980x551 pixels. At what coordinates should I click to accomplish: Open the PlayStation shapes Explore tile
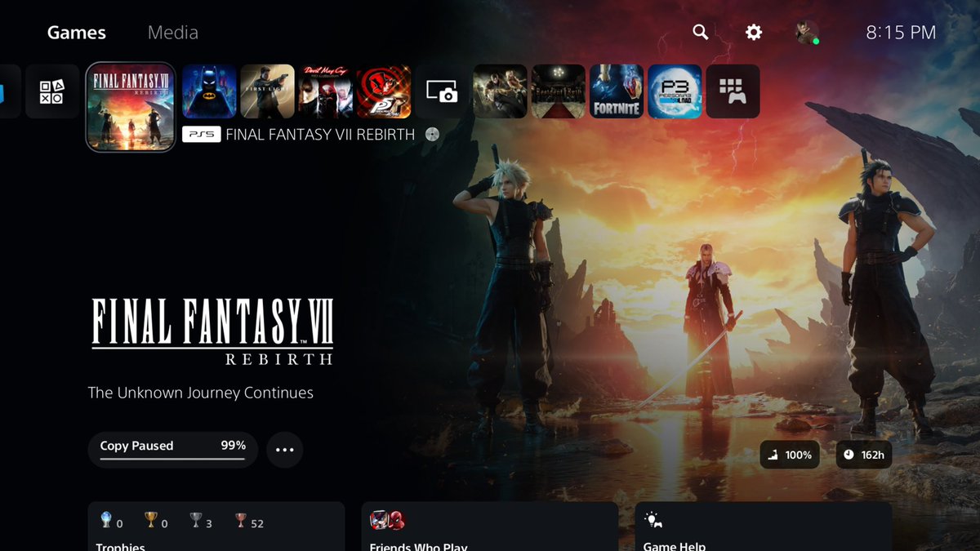(x=51, y=91)
